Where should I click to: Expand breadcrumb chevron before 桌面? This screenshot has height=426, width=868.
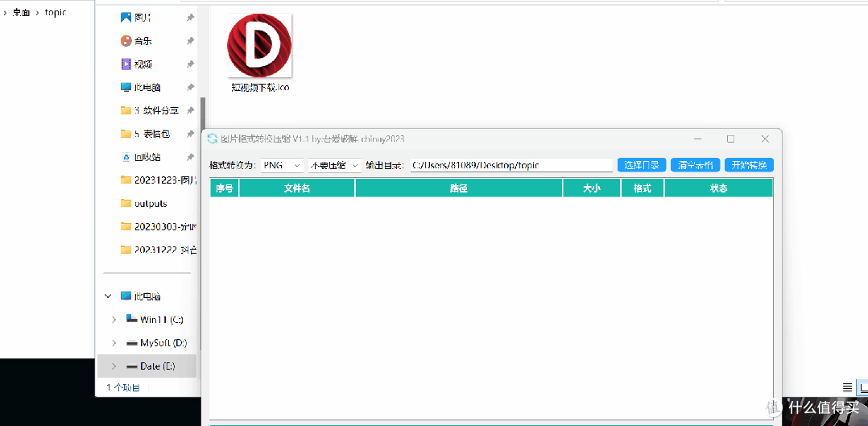[5, 13]
